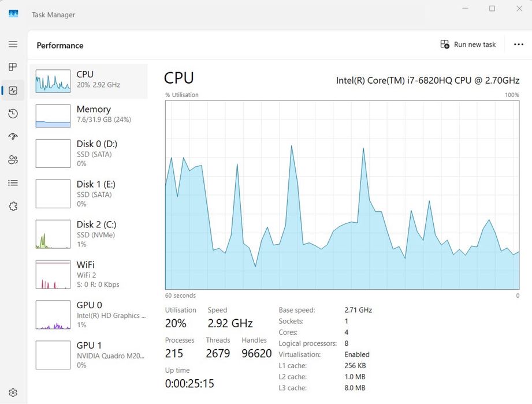Click the Virtualisation Enabled value
The height and width of the screenshot is (404, 532).
tap(357, 354)
